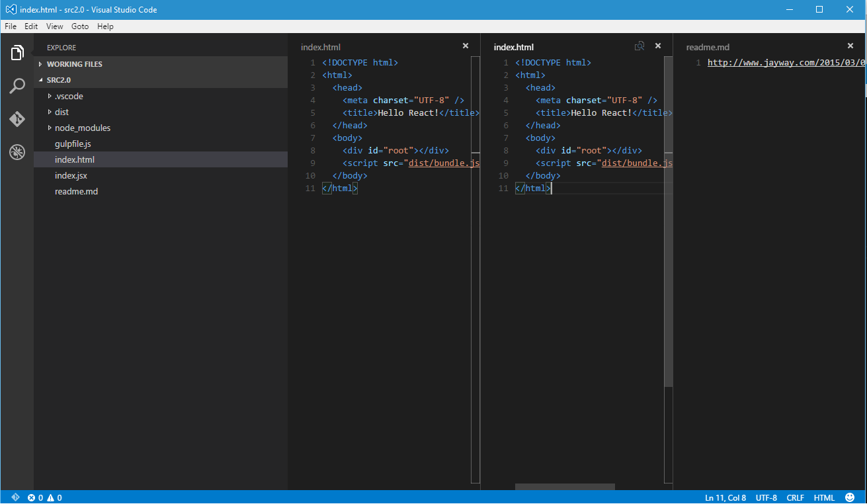Change the HTML language mode

824,497
